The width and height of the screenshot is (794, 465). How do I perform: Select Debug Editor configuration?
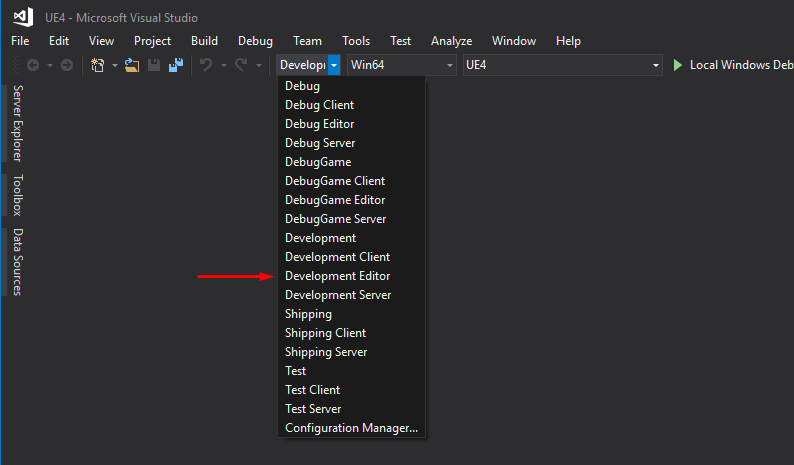click(351, 124)
